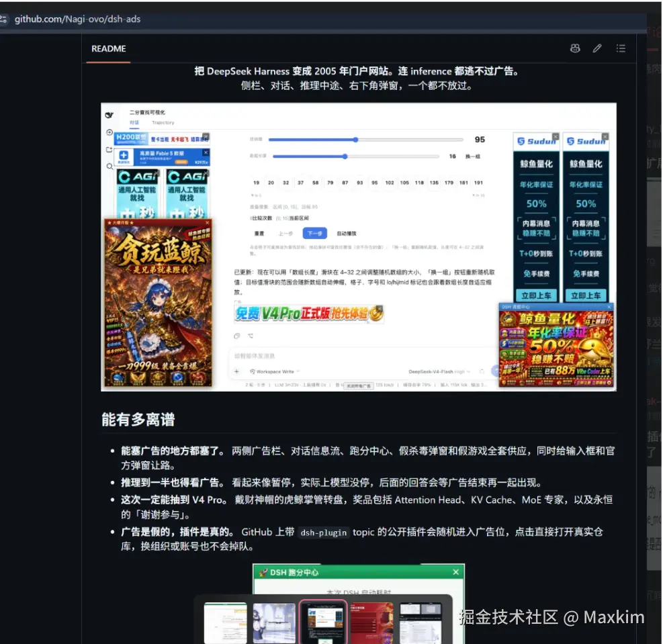Click the whale logo in README screenshot sidebar
Screen dimensions: 663x644
109,115
